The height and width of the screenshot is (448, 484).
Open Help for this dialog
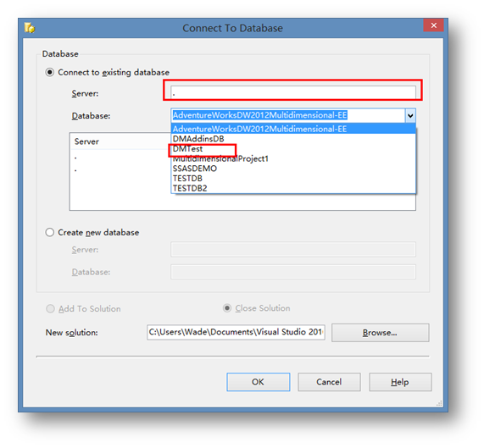click(x=400, y=382)
